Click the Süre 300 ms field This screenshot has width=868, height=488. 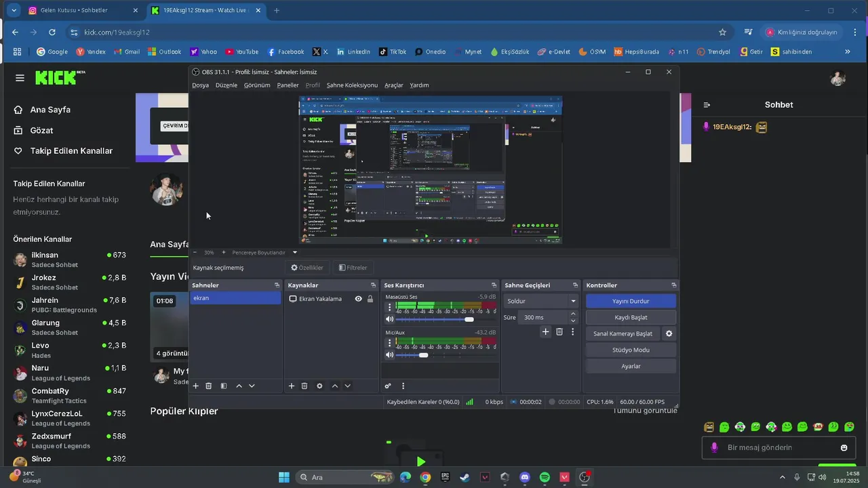coord(543,317)
